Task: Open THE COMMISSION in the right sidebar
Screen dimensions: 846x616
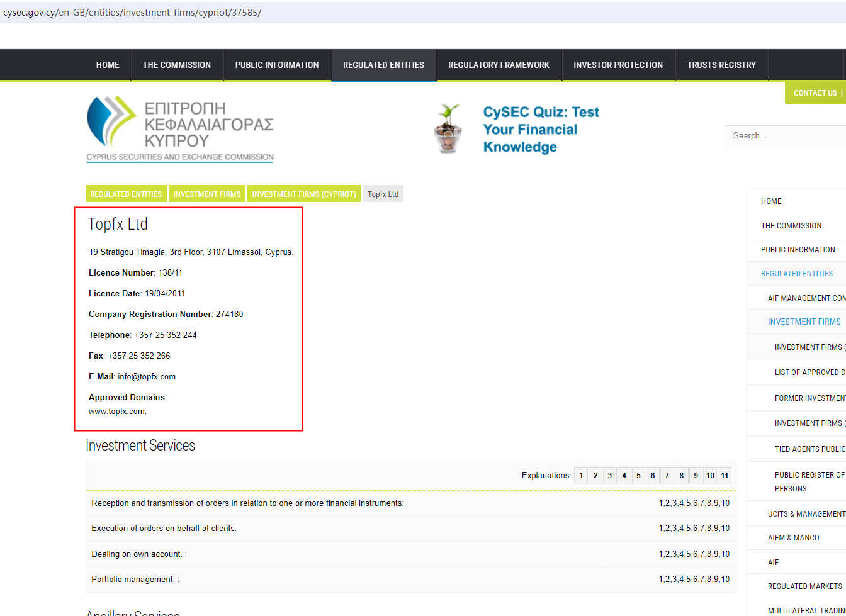Action: coord(797,226)
